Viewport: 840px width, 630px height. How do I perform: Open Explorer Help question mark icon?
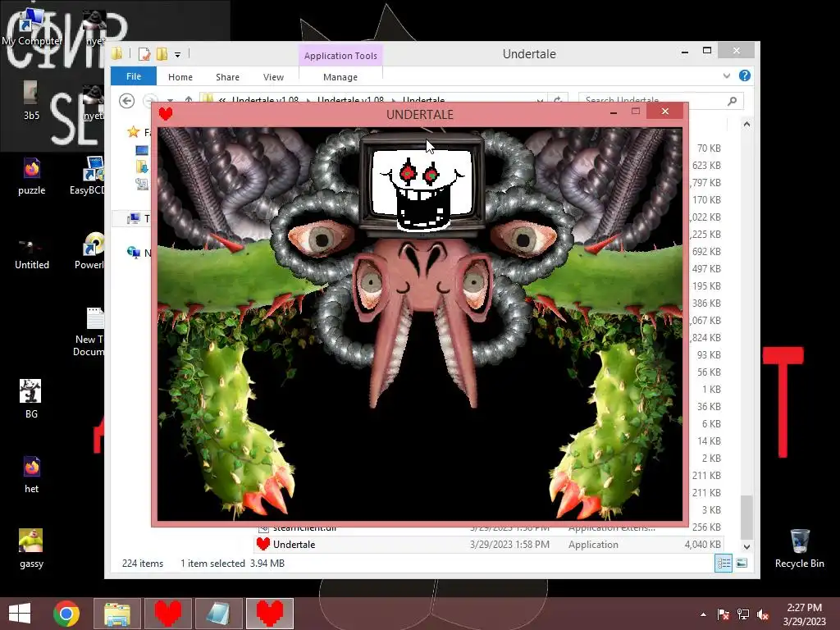coord(745,75)
